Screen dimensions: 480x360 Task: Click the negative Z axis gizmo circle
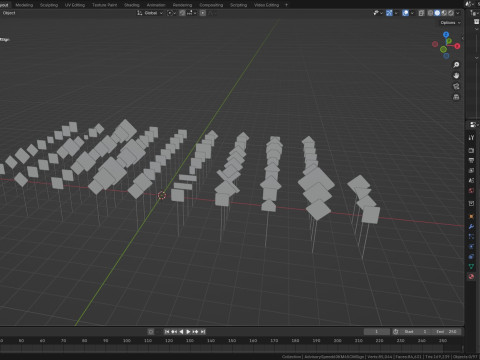coord(446,56)
